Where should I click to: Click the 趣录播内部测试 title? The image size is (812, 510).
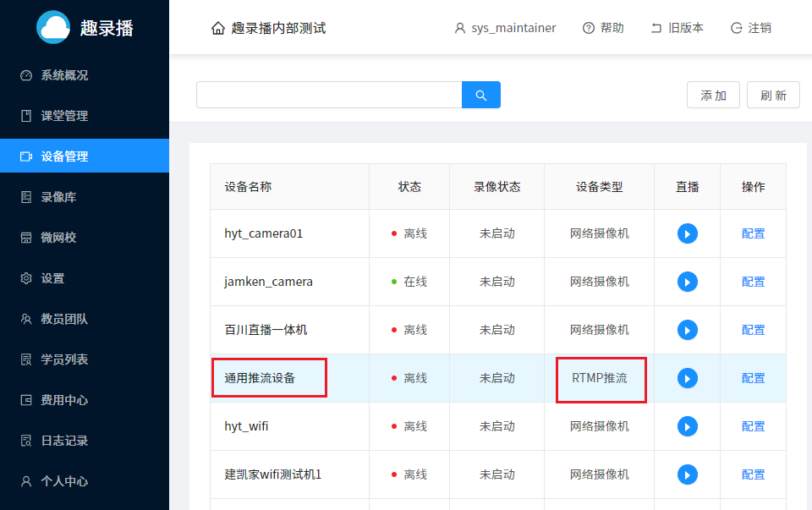[278, 28]
